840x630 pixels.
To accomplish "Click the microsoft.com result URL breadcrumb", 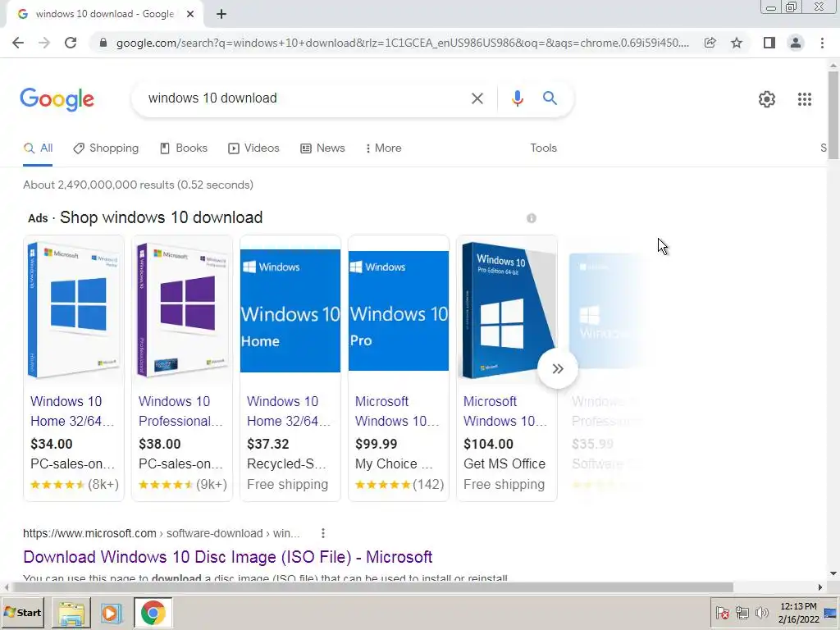I will pyautogui.click(x=162, y=533).
